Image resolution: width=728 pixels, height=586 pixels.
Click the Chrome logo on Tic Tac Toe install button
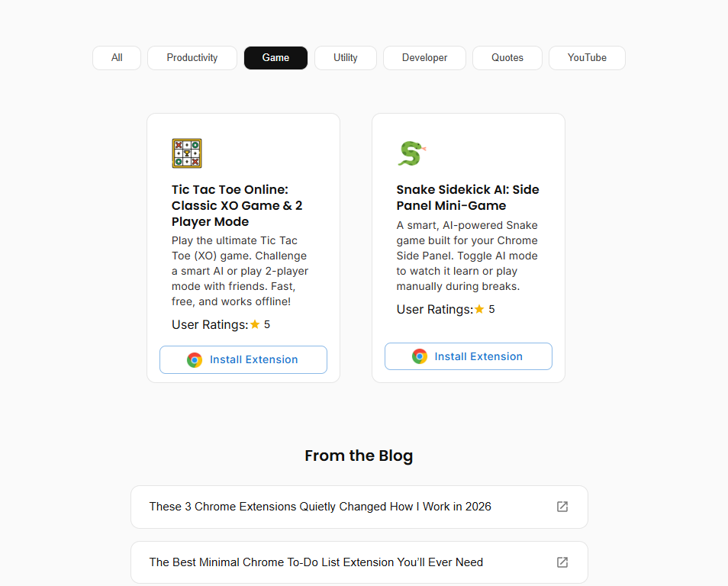[x=196, y=359]
